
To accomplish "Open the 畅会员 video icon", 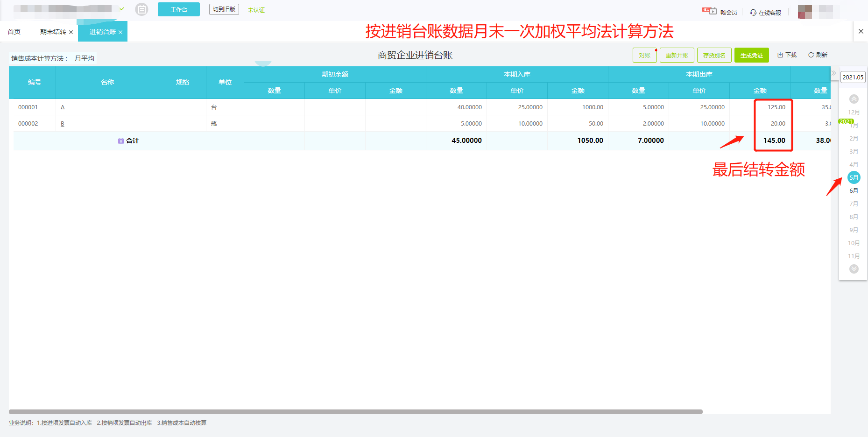I will tap(710, 10).
